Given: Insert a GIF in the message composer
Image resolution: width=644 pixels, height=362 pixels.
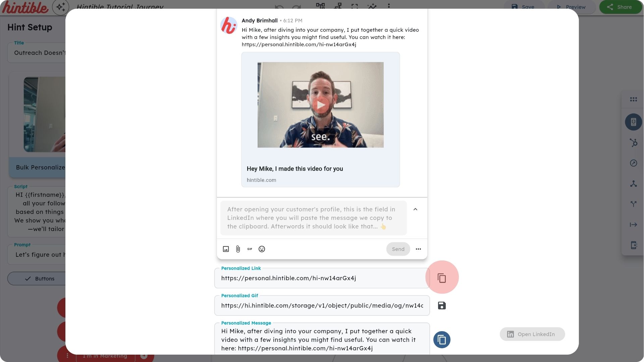Looking at the screenshot, I should (x=250, y=249).
